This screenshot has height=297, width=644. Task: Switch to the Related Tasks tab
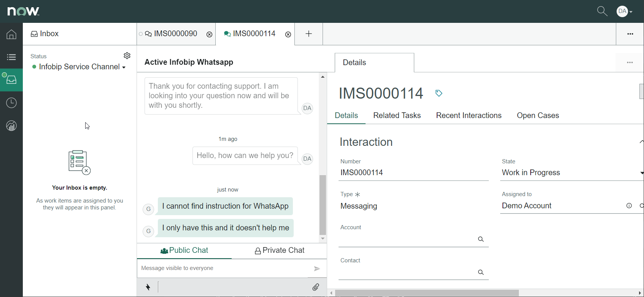pyautogui.click(x=397, y=116)
